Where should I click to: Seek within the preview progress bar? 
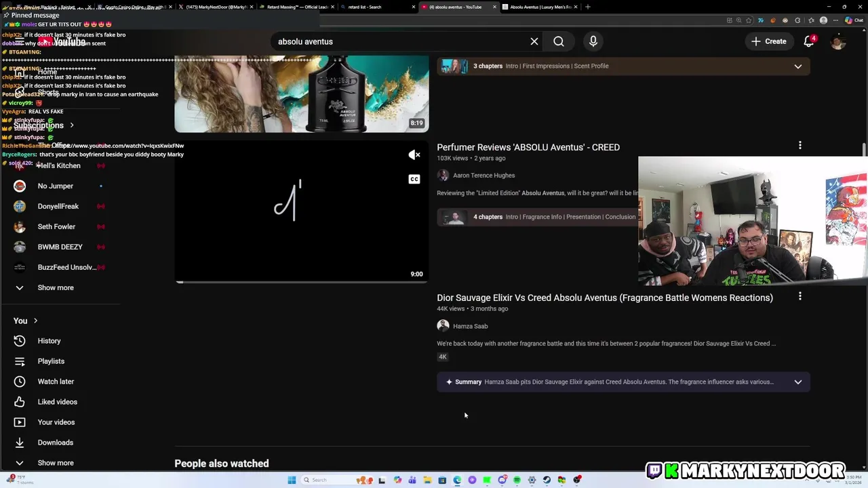coord(302,281)
